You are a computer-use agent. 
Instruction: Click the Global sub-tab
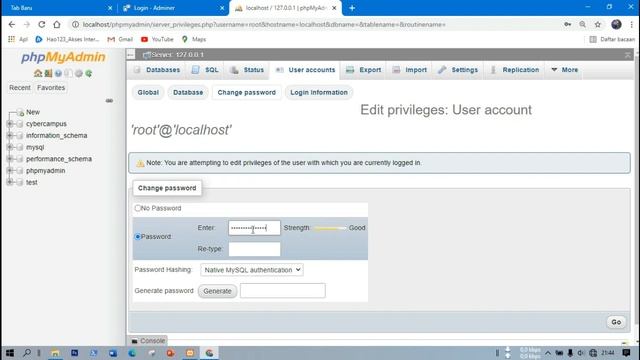pyautogui.click(x=148, y=93)
